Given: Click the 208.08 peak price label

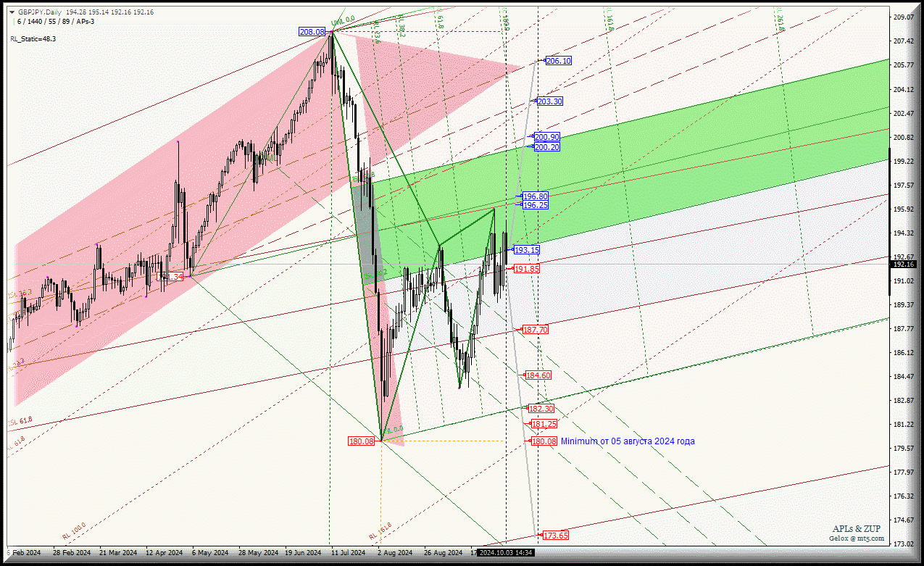Looking at the screenshot, I should [x=312, y=32].
